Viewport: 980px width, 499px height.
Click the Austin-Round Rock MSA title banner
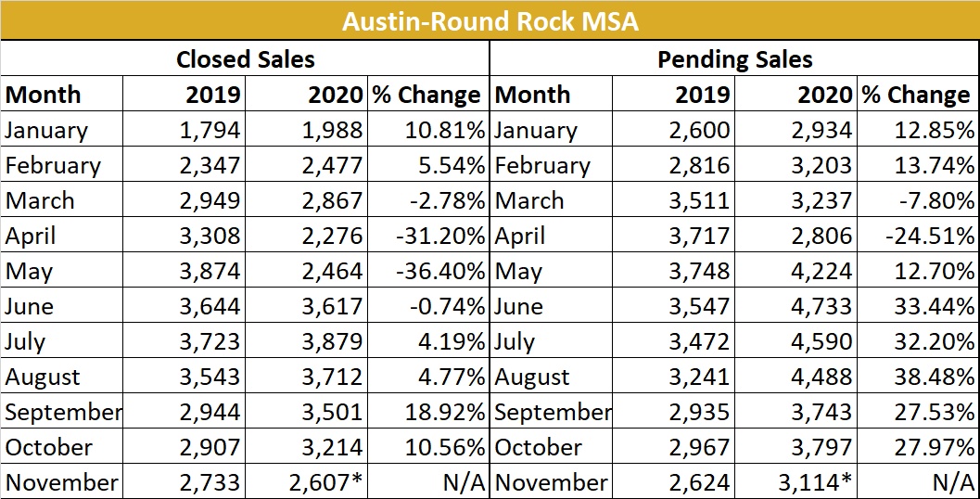click(x=490, y=20)
